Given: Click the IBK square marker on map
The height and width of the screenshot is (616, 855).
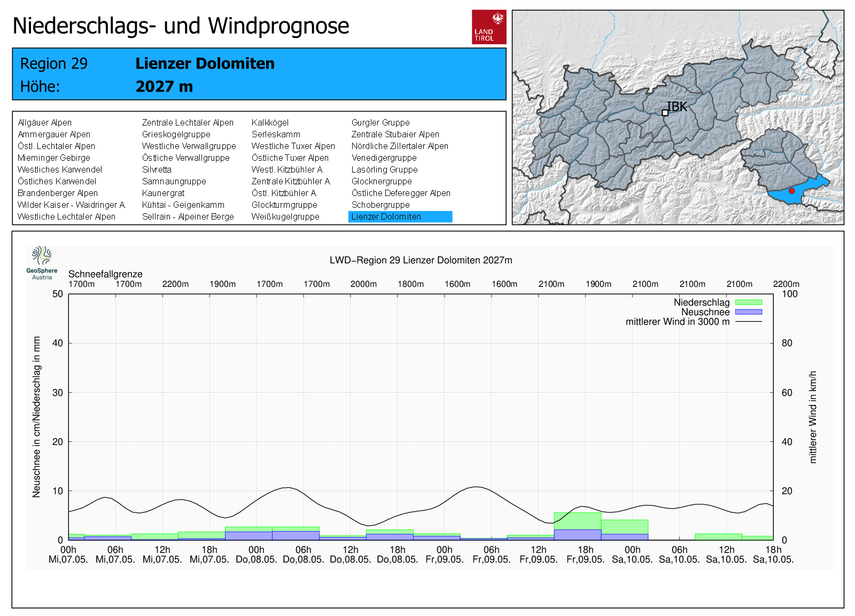Looking at the screenshot, I should [x=665, y=113].
